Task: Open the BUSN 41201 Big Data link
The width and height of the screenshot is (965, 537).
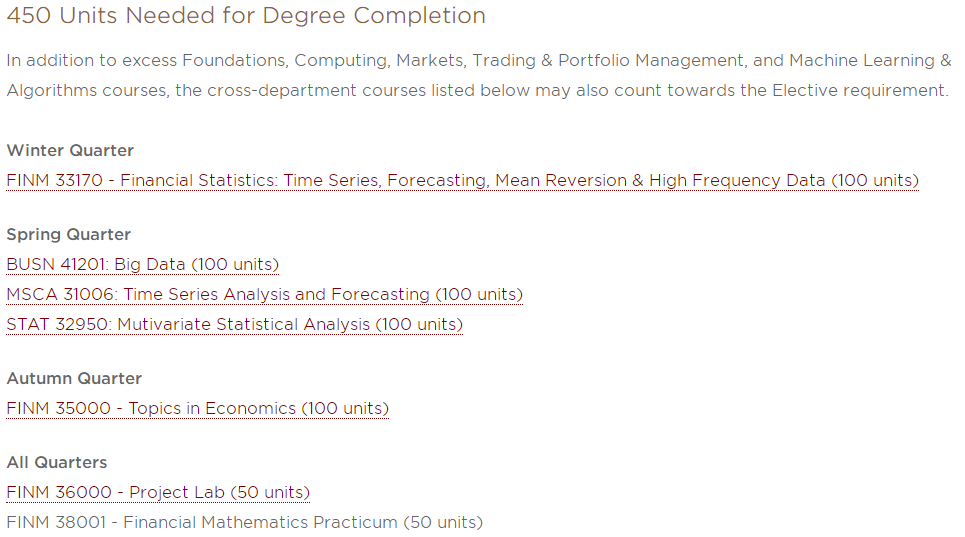Action: click(142, 265)
